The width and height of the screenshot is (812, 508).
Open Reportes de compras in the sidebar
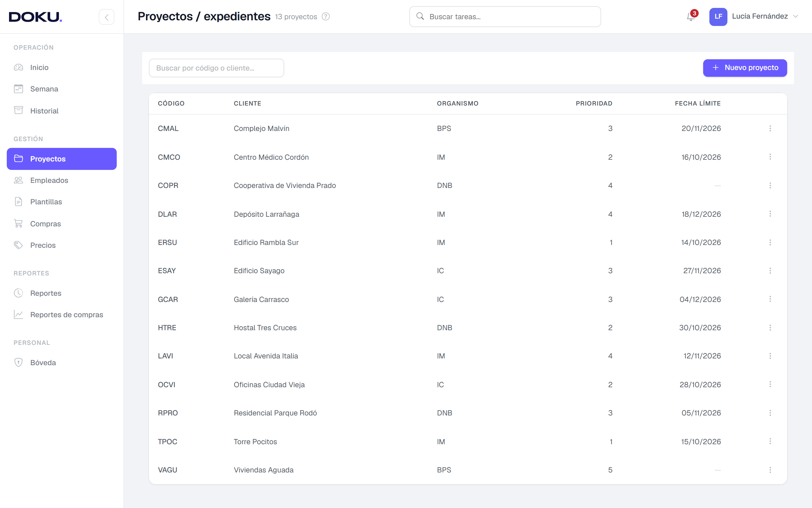point(62,315)
